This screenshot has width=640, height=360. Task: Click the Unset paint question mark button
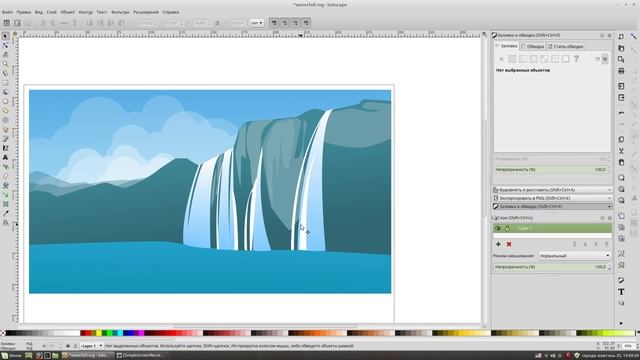tap(576, 59)
